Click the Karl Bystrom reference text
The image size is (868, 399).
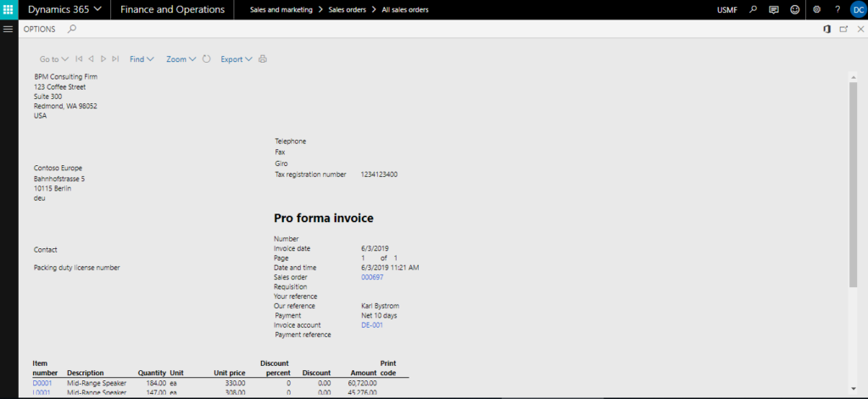pos(380,306)
